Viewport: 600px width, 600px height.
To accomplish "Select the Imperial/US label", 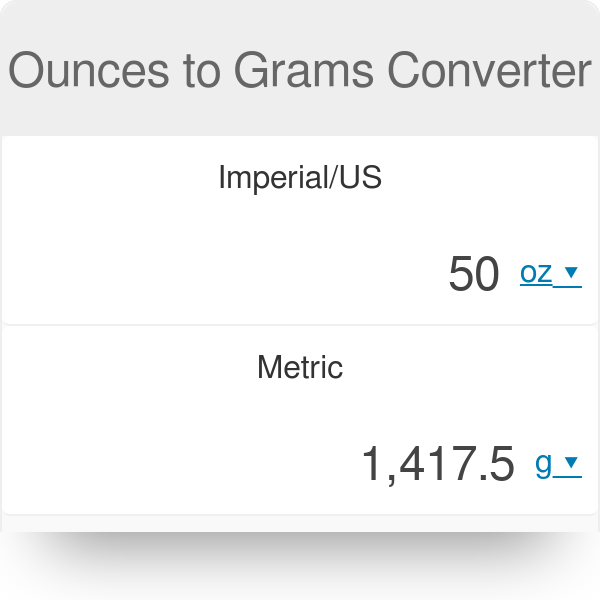I will coord(300,178).
